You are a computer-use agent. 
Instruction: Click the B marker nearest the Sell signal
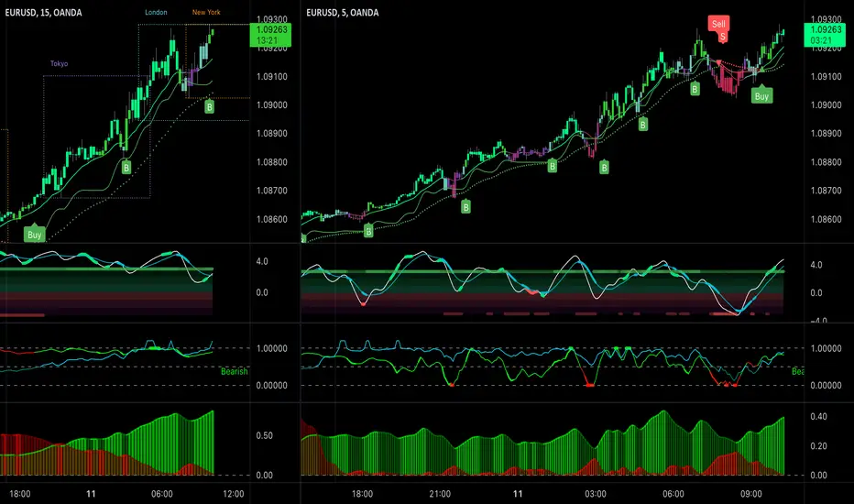(x=695, y=89)
